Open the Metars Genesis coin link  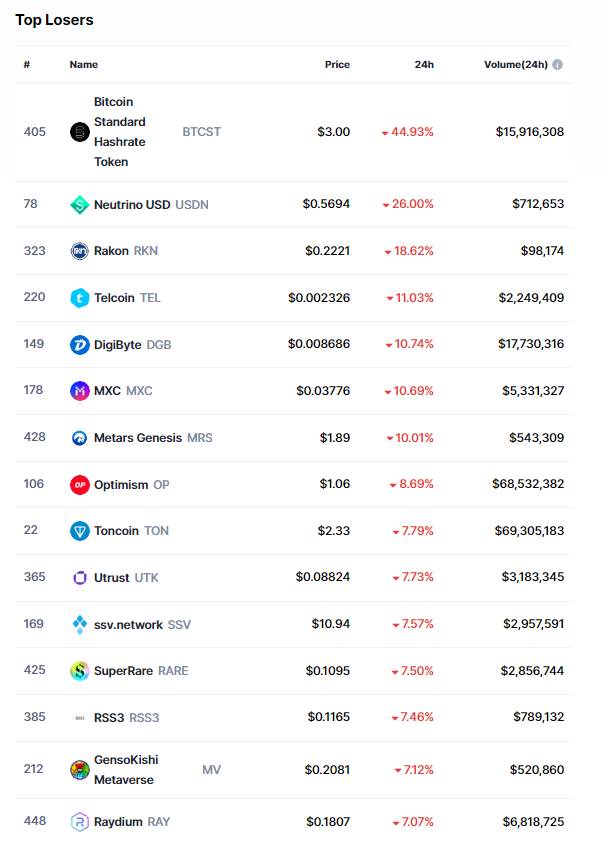[138, 438]
